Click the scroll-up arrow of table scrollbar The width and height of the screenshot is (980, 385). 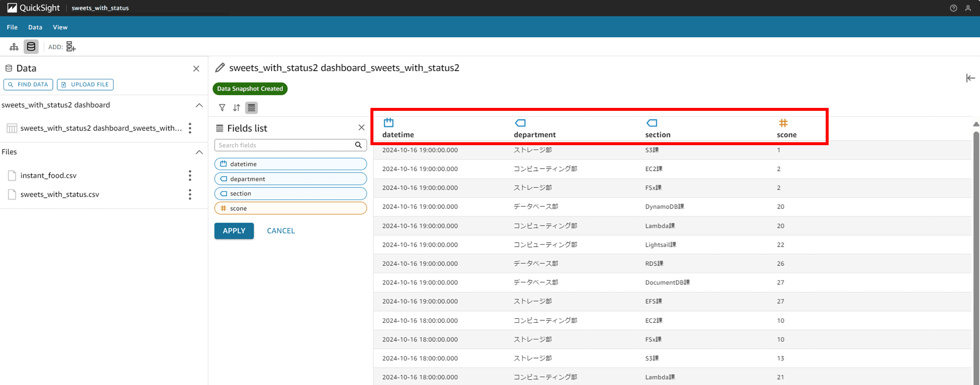(976, 124)
